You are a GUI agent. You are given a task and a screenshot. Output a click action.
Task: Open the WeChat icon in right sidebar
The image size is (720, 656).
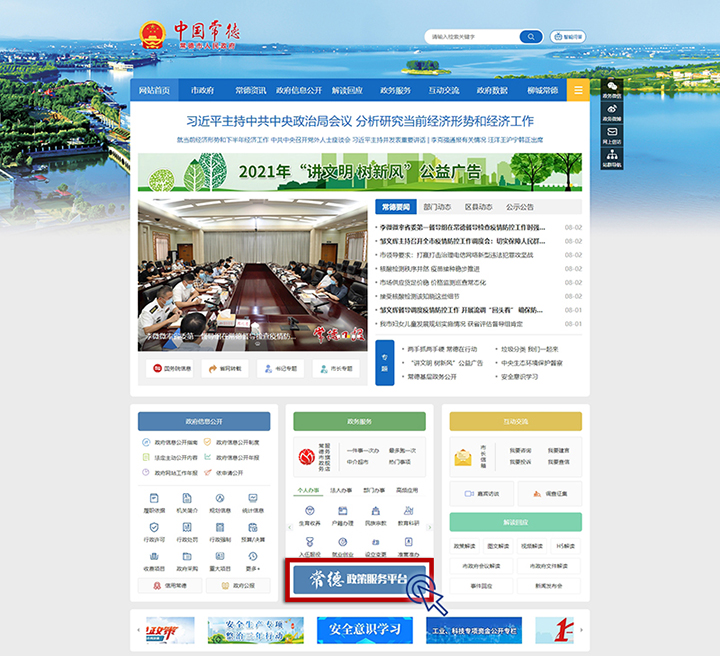[613, 89]
